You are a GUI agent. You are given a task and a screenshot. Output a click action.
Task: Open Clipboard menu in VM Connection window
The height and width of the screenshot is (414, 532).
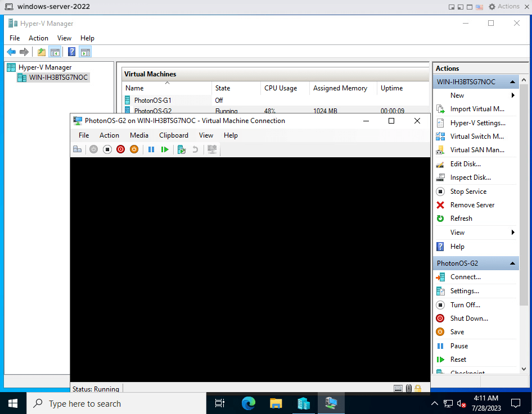(174, 135)
